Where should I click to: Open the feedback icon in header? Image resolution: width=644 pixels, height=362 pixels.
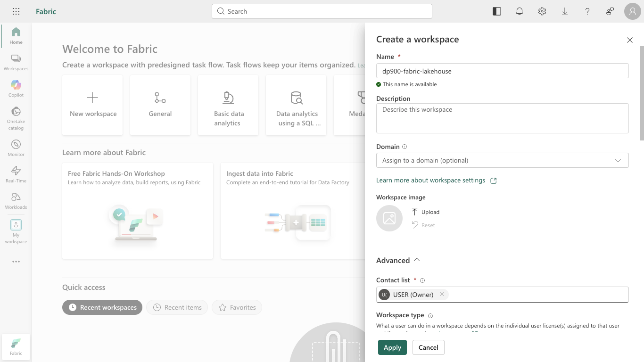[610, 11]
